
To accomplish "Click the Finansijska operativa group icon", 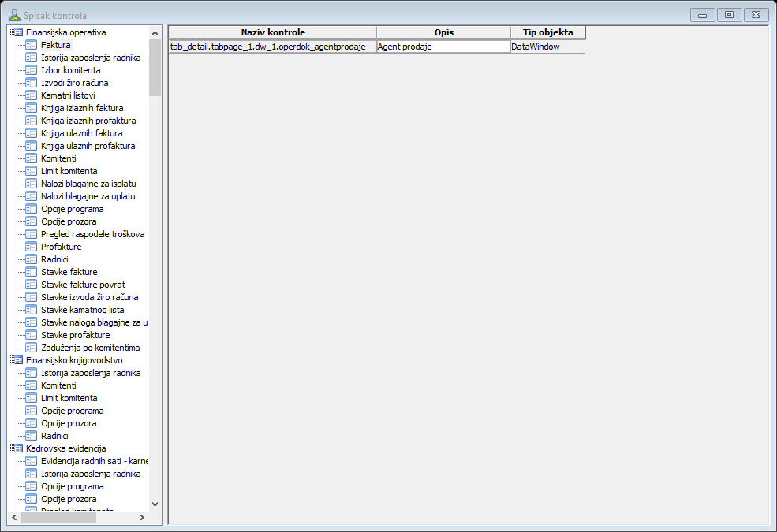I will coord(17,32).
